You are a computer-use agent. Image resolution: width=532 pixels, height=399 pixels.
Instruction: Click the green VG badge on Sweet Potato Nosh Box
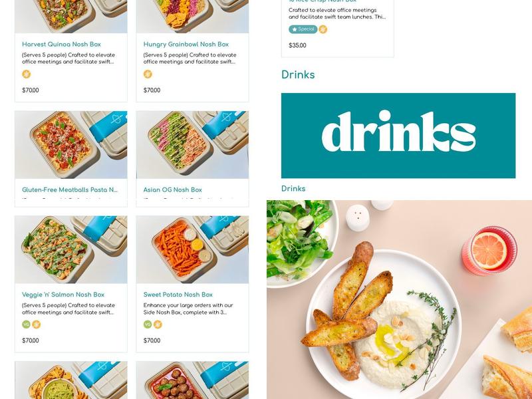pyautogui.click(x=148, y=325)
